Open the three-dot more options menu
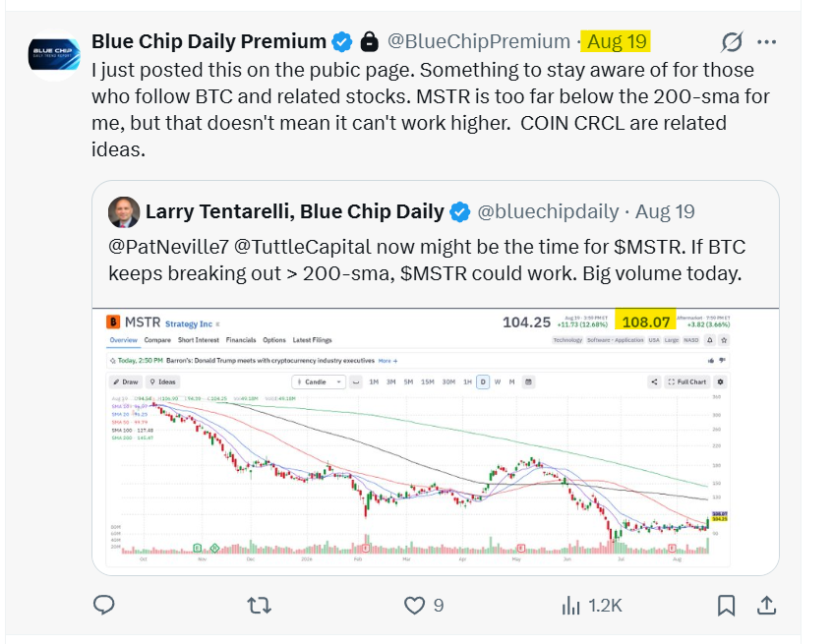This screenshot has width=833, height=644. pos(766,42)
